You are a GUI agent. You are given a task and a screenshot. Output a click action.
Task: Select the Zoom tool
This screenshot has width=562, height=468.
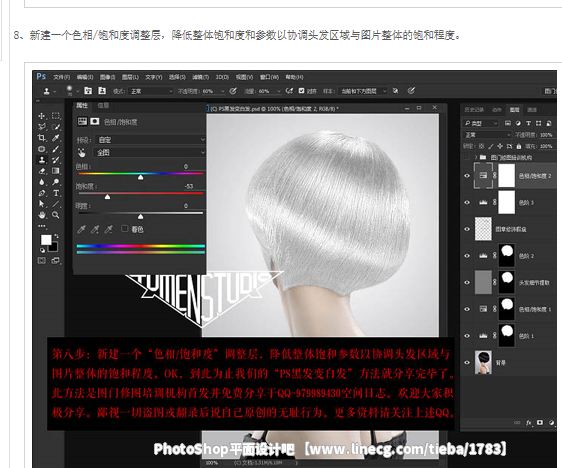pyautogui.click(x=56, y=215)
